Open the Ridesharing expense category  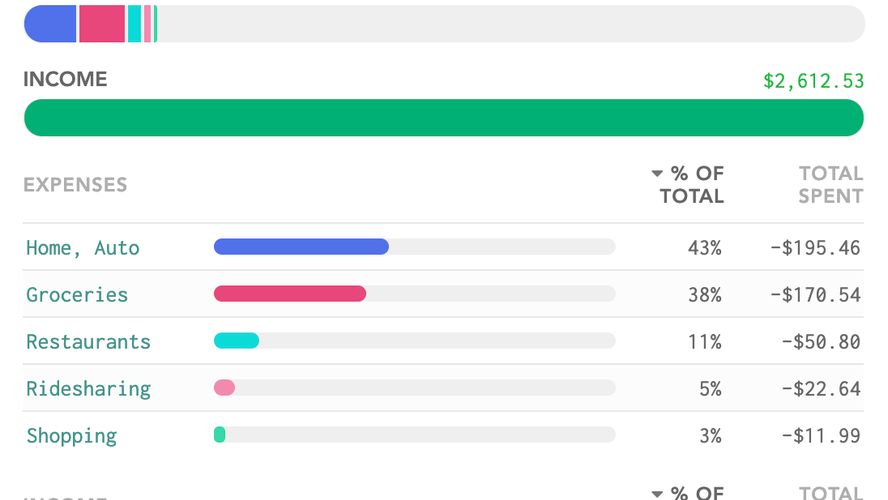[88, 389]
